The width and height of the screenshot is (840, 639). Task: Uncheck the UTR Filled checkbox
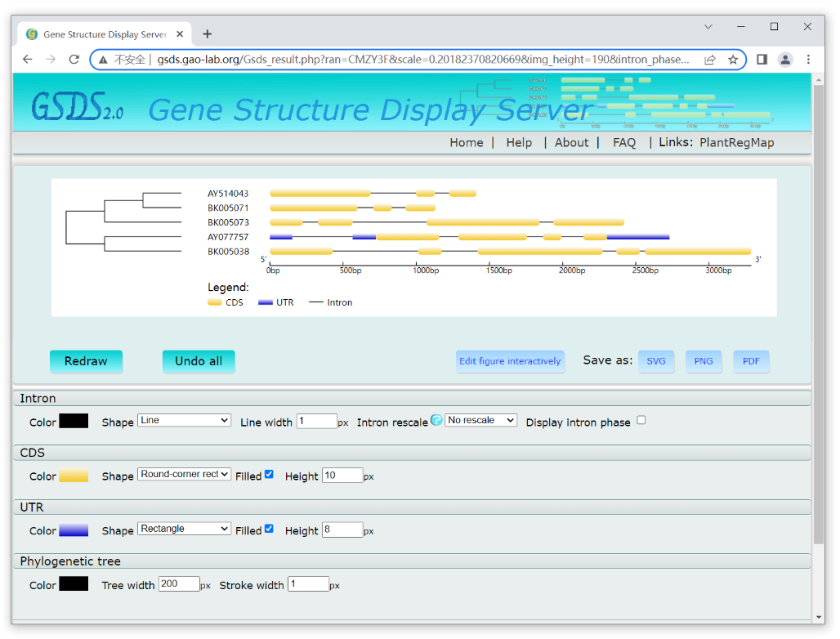click(x=269, y=529)
